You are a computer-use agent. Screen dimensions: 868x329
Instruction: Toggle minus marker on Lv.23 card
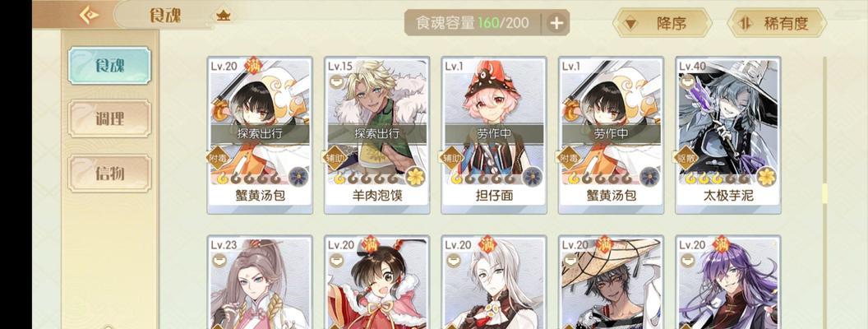(219, 260)
